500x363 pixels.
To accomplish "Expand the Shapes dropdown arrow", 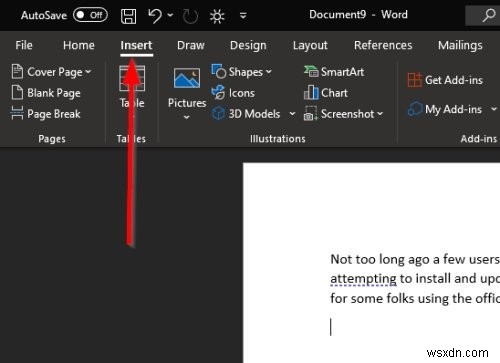I will pyautogui.click(x=269, y=71).
